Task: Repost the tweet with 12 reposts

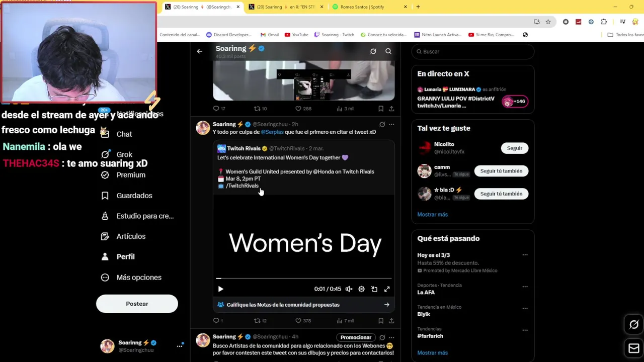Action: click(260, 321)
